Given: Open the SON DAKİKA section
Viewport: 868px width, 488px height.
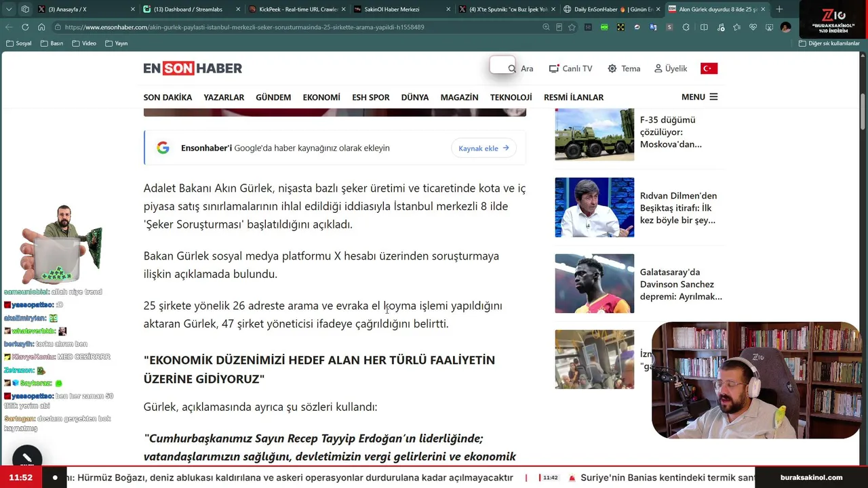Looking at the screenshot, I should click(x=167, y=98).
